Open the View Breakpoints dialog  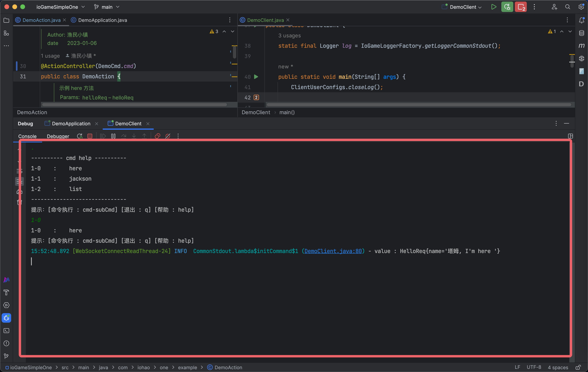pyautogui.click(x=157, y=136)
